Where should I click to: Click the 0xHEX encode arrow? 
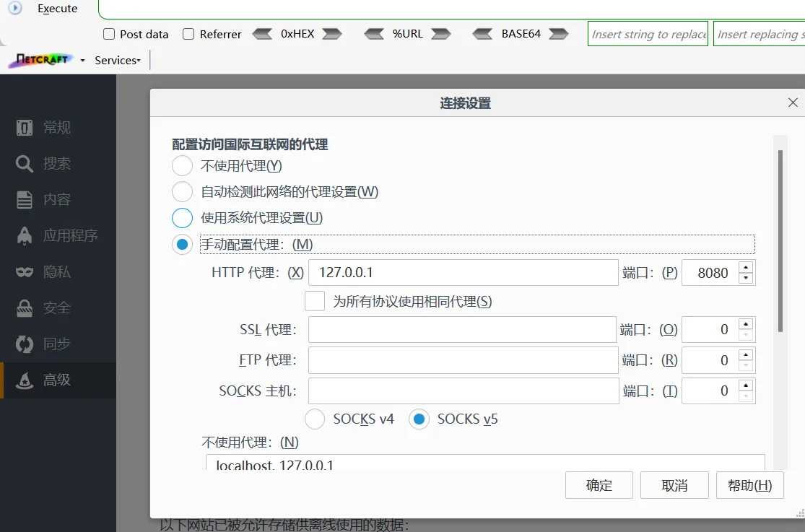click(x=331, y=33)
